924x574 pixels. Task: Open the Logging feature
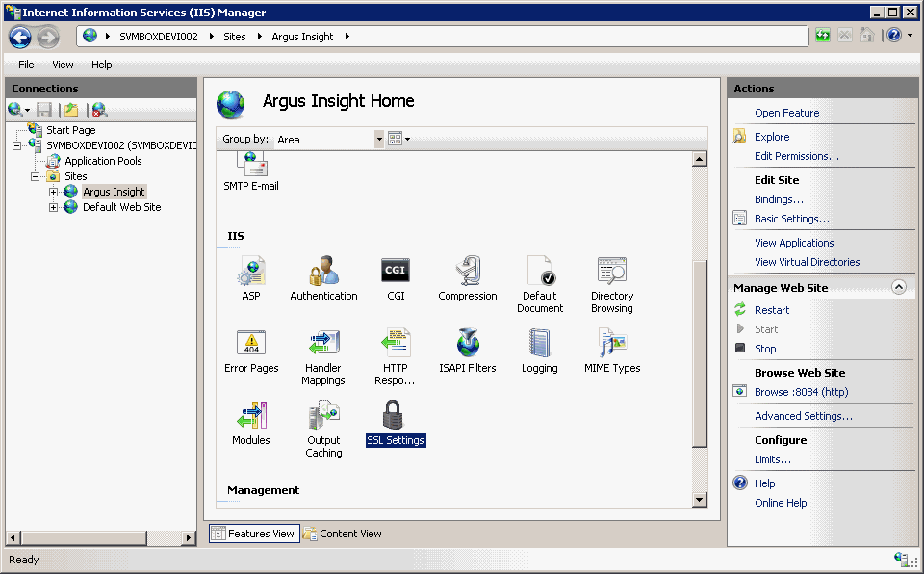coord(539,351)
